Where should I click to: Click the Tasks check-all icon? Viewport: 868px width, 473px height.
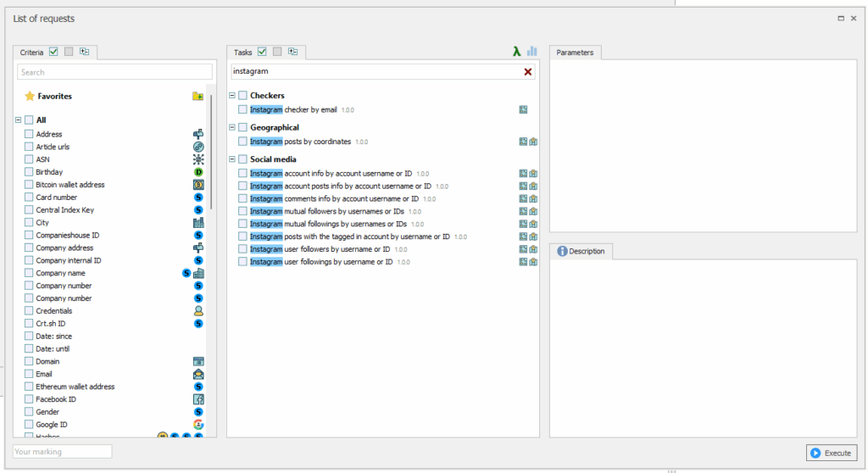pos(262,52)
